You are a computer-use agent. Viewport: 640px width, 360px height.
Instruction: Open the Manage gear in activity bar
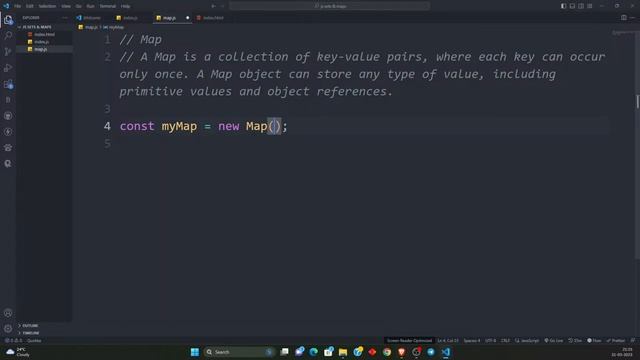(8, 329)
